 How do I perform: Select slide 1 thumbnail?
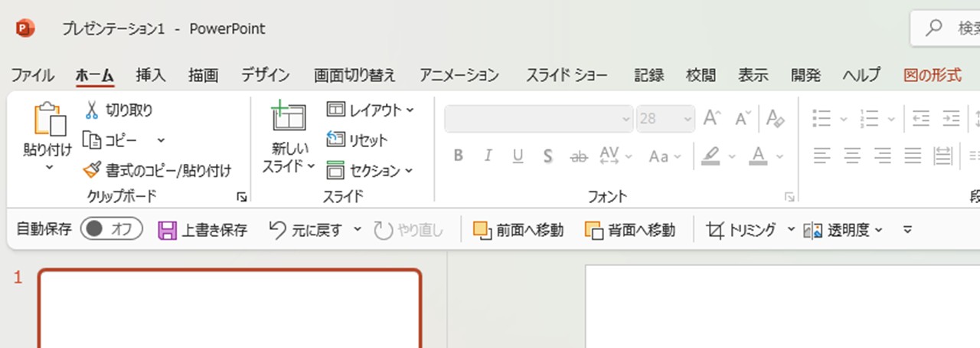click(x=230, y=308)
